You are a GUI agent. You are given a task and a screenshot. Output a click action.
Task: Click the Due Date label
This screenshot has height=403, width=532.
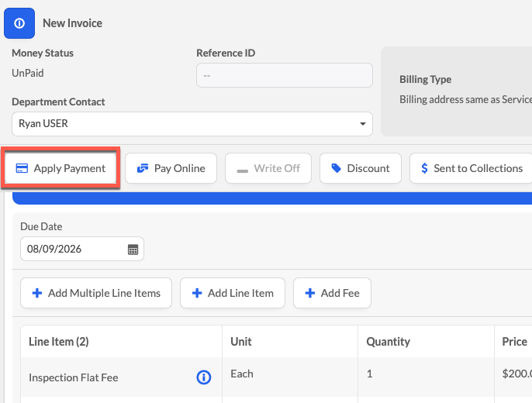(x=41, y=227)
